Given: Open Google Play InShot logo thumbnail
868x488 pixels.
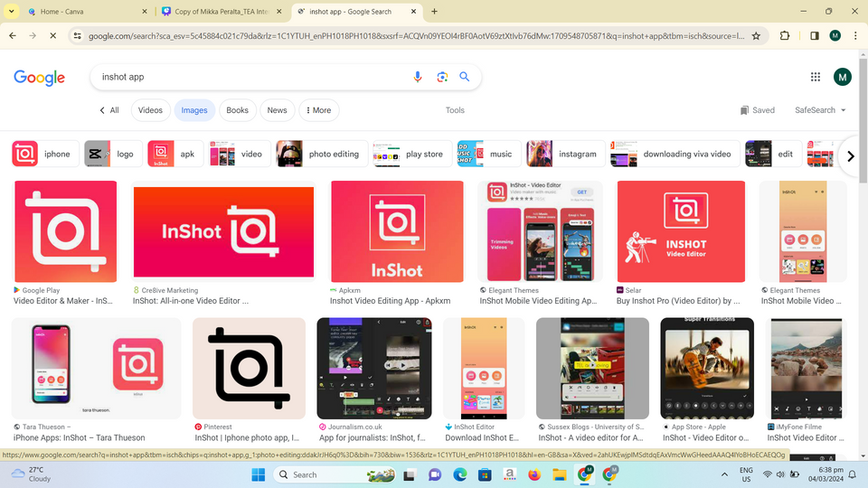Looking at the screenshot, I should click(66, 231).
